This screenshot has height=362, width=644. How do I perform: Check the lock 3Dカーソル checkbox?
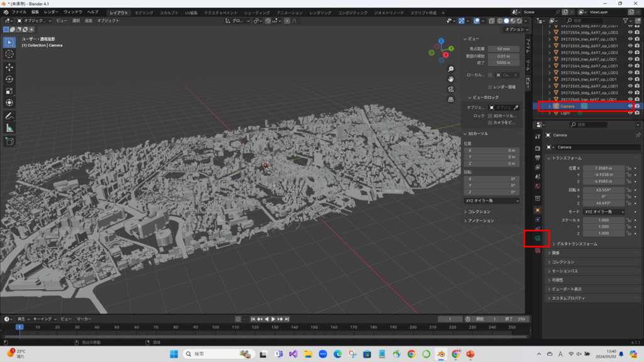pos(491,116)
